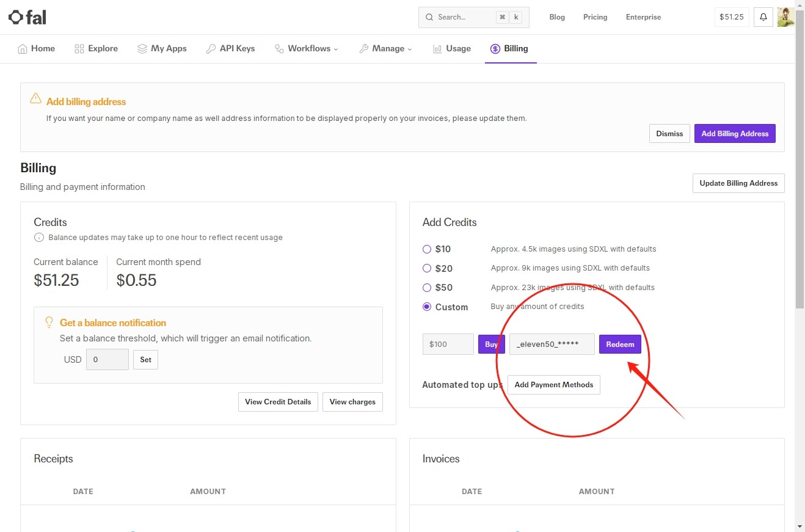
Task: Click the Home house icon
Action: (23, 49)
